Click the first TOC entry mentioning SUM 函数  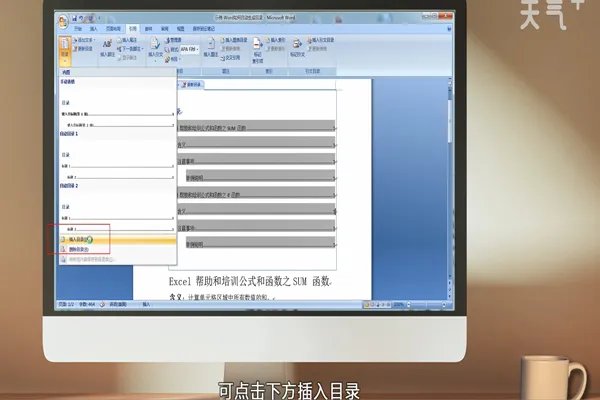(256, 126)
